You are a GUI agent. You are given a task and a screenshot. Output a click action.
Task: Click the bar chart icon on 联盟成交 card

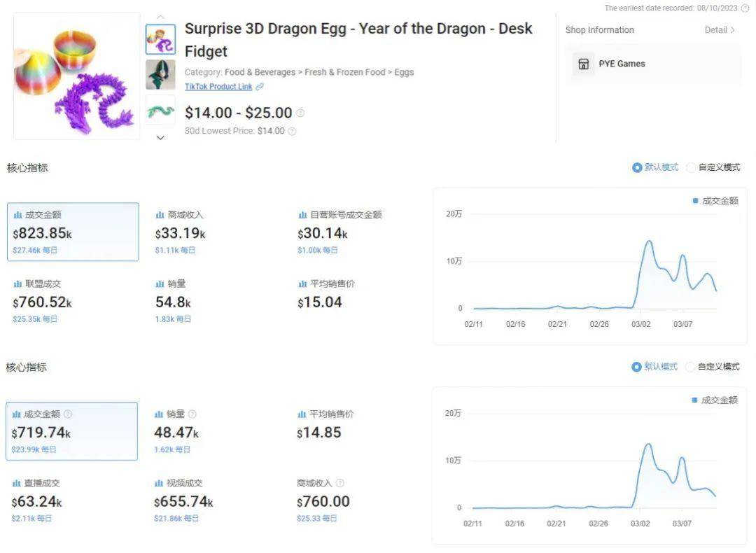point(17,284)
